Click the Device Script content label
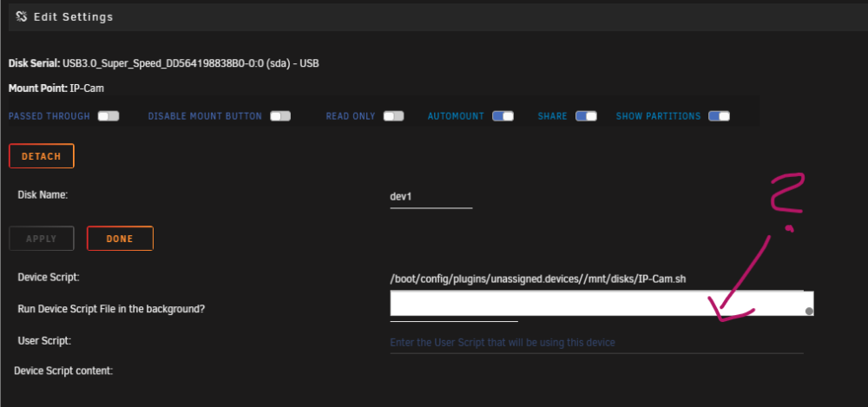Image resolution: width=868 pixels, height=407 pixels. [x=63, y=371]
